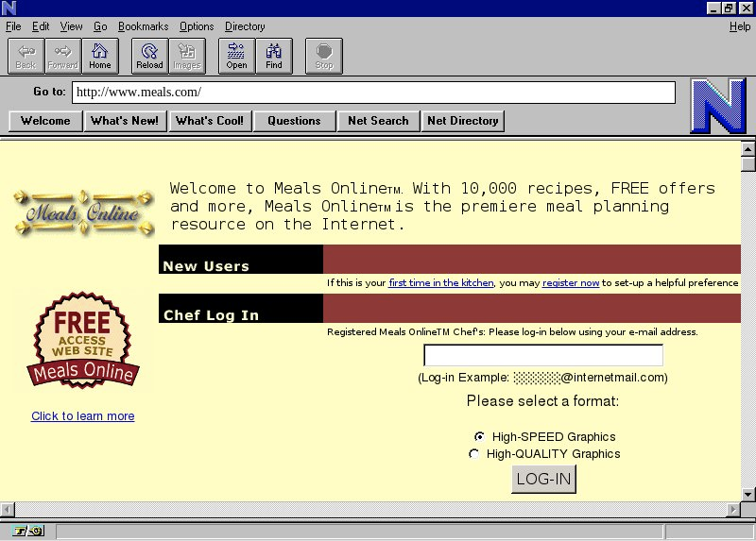Select High-SPEED Graphics radio option
The height and width of the screenshot is (541, 756).
tap(479, 437)
